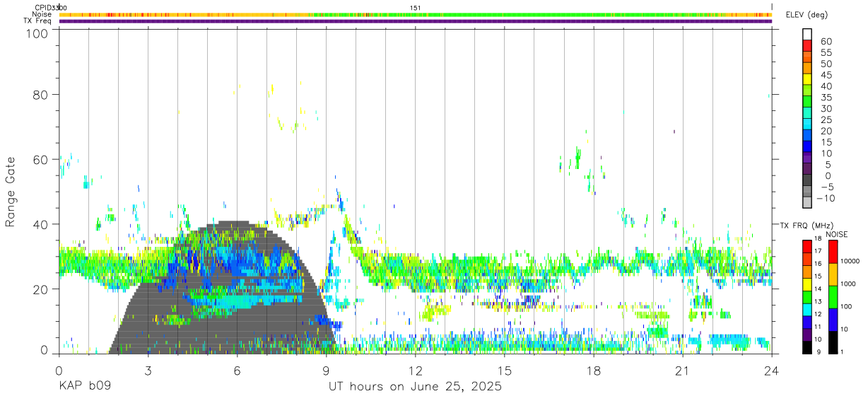Image resolution: width=868 pixels, height=401 pixels.
Task: Select the red top segment of NOISE bar
Action: tap(833, 251)
